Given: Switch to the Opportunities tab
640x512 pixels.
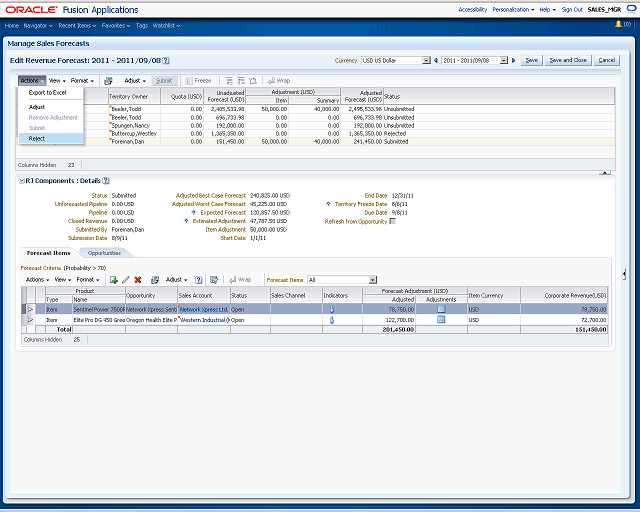Looking at the screenshot, I should [104, 253].
